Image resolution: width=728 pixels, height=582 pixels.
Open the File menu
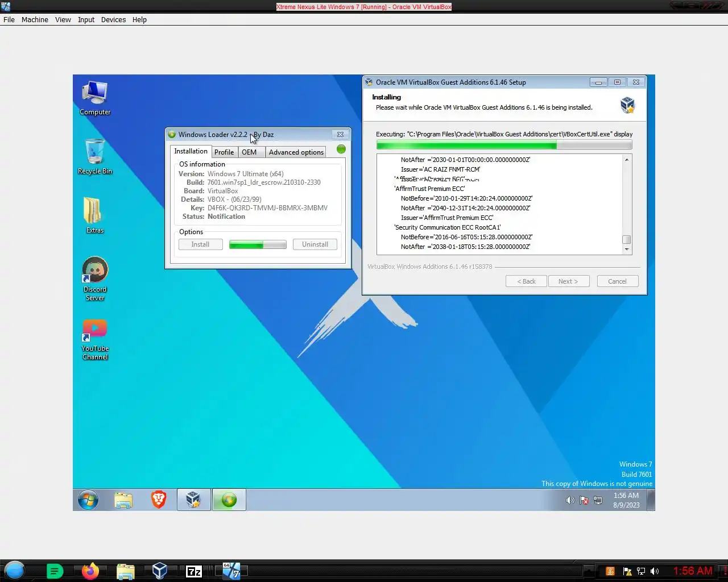point(9,19)
